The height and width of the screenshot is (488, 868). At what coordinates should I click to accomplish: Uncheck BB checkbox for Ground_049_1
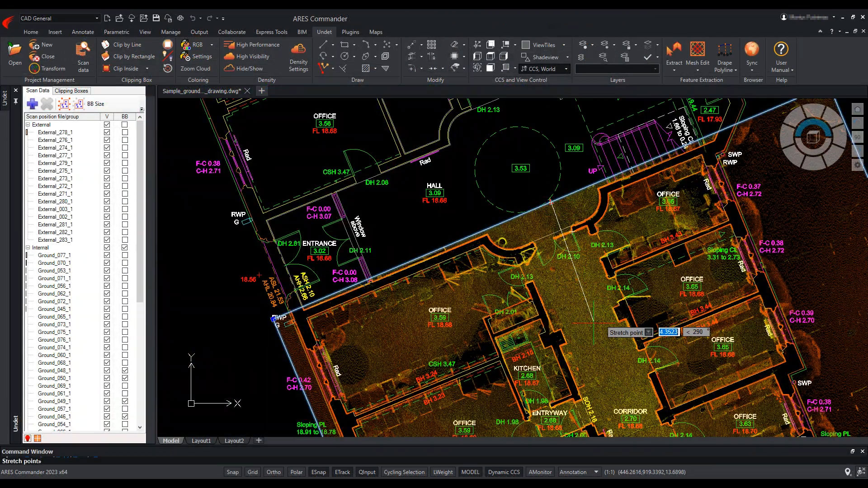(x=125, y=401)
